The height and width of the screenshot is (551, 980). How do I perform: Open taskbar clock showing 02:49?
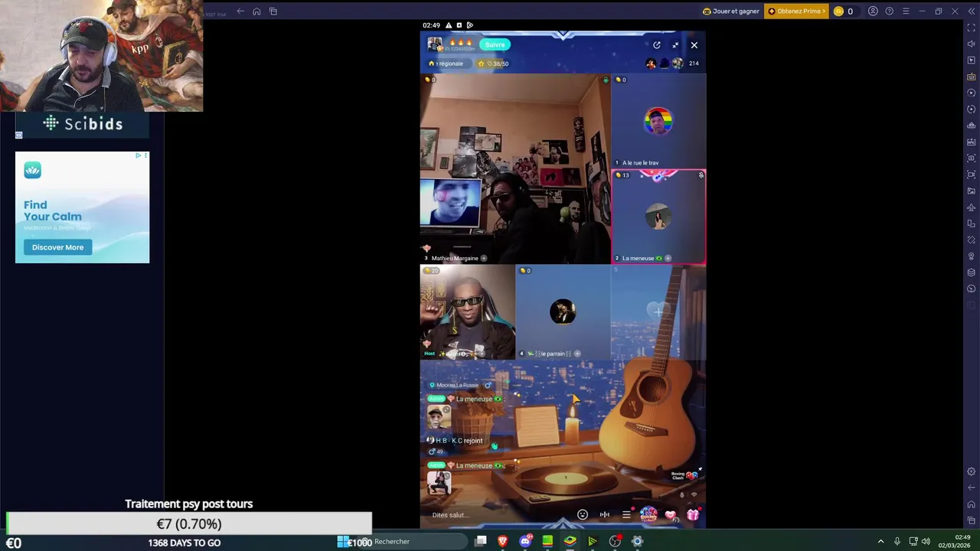coord(954,542)
